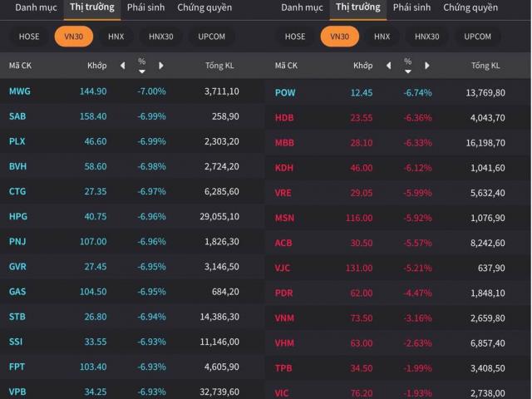Open VJC stock ticker

284,268
